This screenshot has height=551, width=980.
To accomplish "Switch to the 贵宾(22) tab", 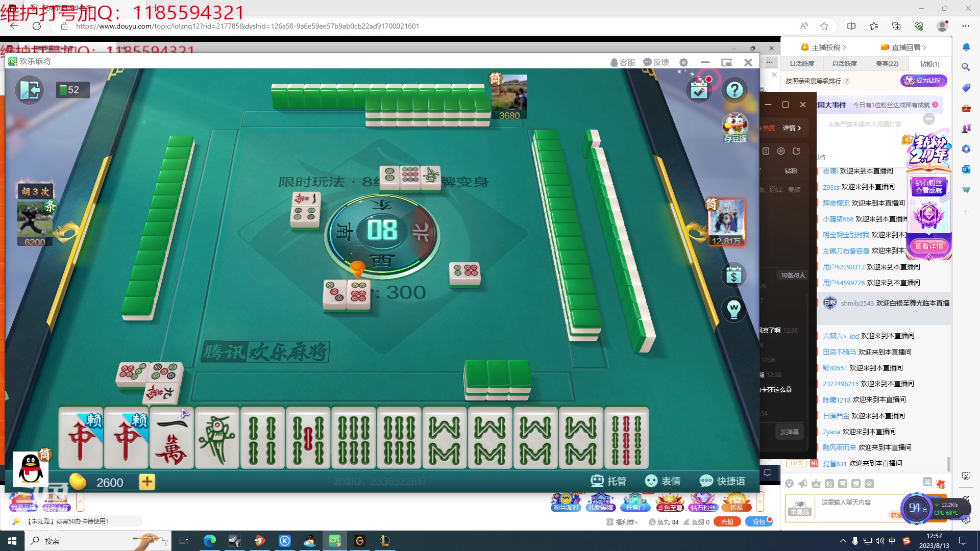I will pos(887,63).
